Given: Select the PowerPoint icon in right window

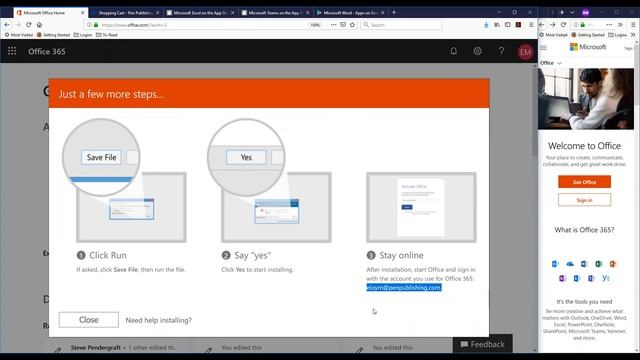Looking at the screenshot, I should 613,264.
